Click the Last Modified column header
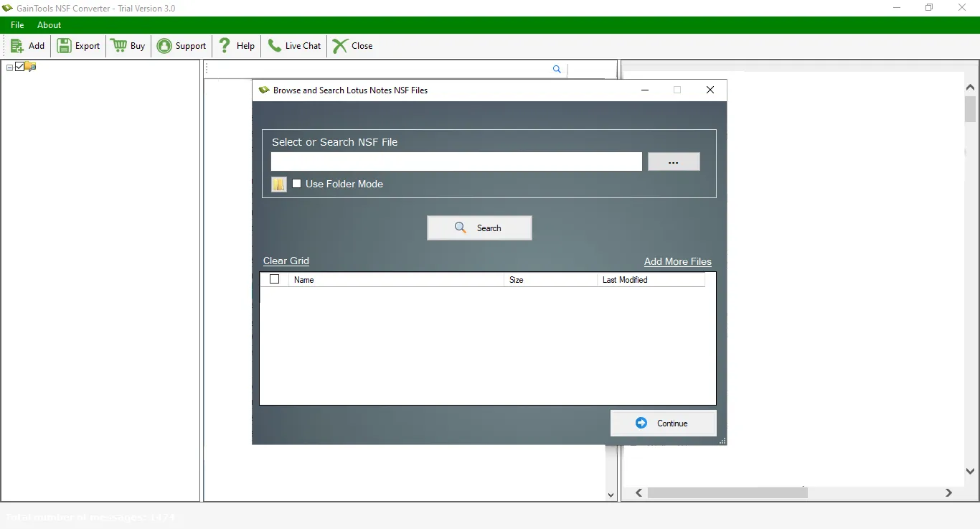 (x=651, y=280)
